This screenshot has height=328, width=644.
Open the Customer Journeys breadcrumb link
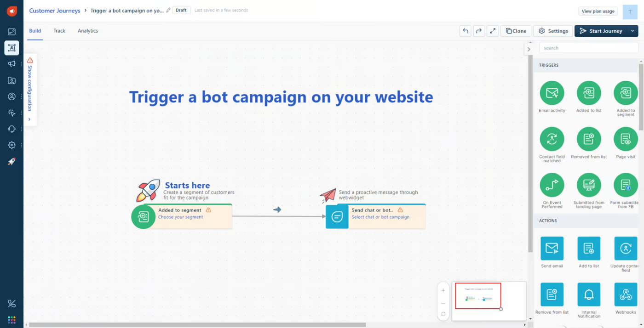pyautogui.click(x=55, y=11)
